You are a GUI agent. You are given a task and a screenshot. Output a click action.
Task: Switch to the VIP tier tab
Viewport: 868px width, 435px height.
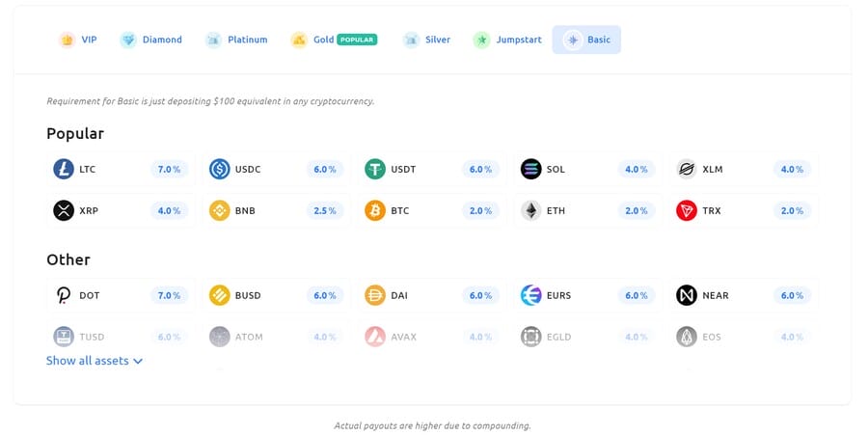tap(78, 41)
